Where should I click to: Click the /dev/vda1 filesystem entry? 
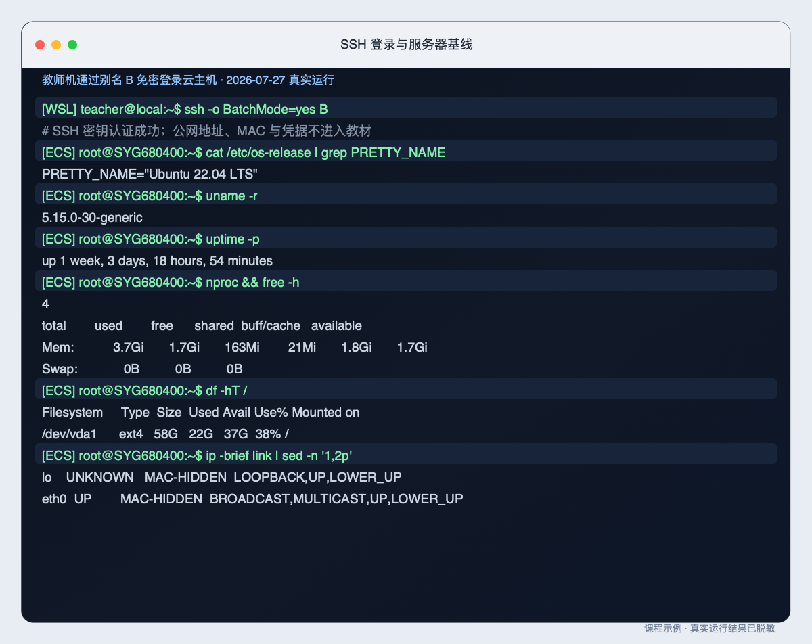tap(70, 434)
